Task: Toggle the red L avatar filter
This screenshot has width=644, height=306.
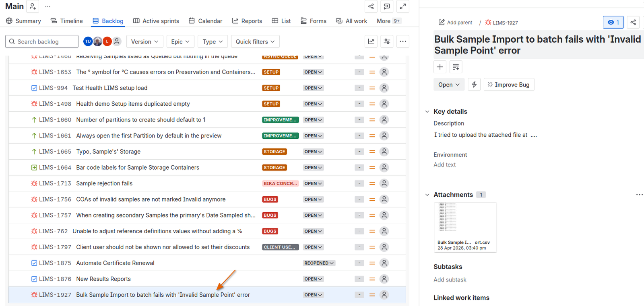Action: tap(107, 41)
